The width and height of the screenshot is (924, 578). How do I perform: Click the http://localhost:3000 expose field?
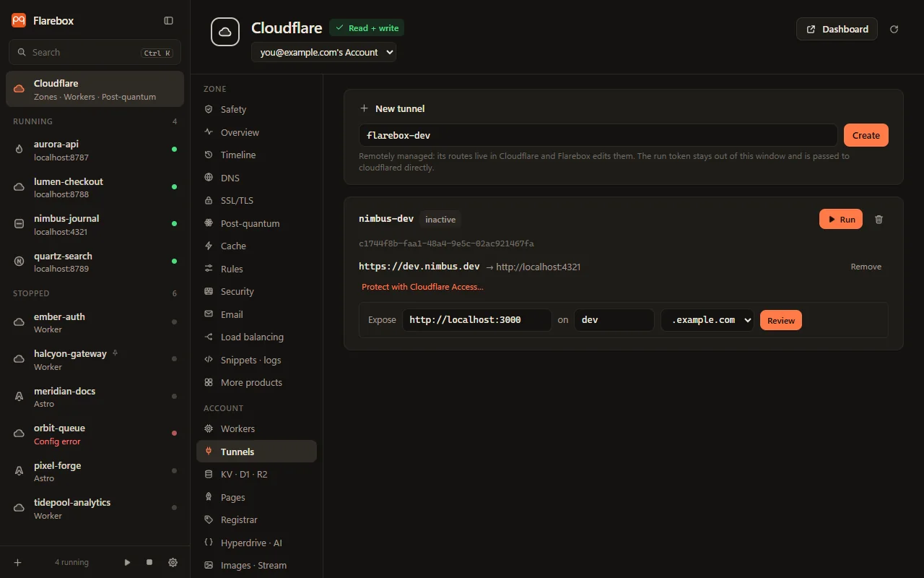pyautogui.click(x=476, y=320)
